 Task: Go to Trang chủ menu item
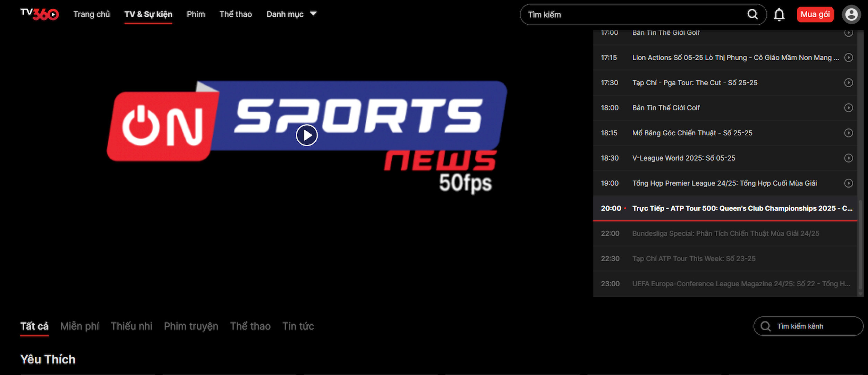pos(92,14)
